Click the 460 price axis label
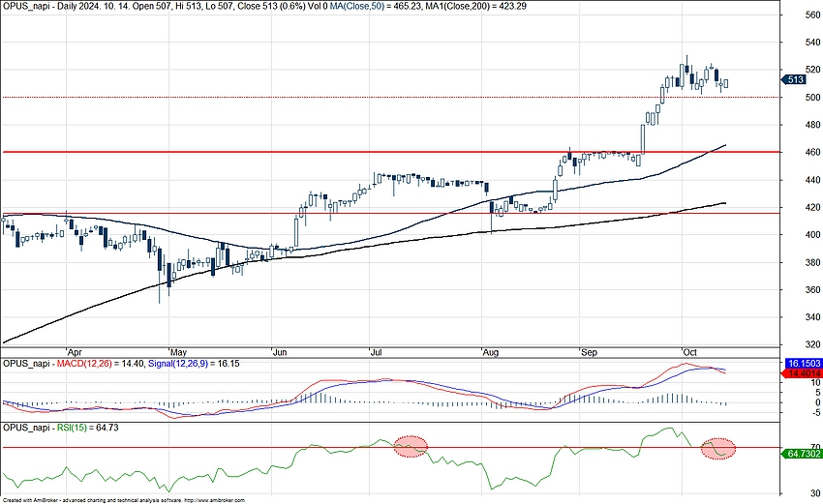Viewport: 823px width, 504px height. [x=813, y=153]
